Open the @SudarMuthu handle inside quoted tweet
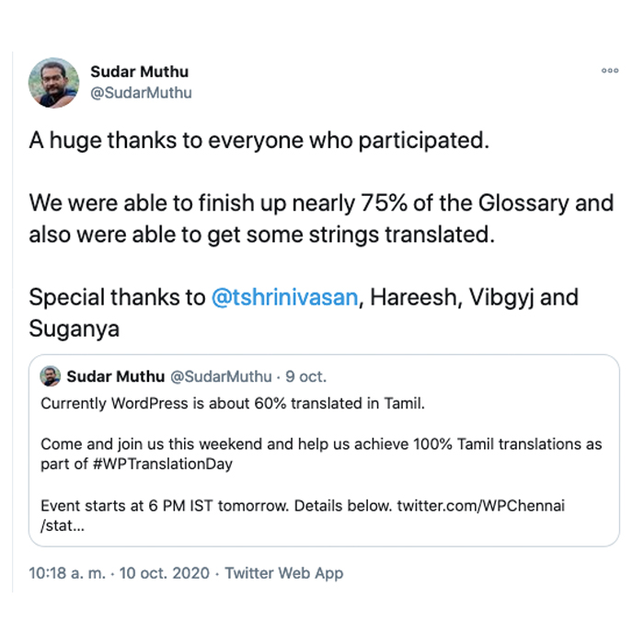This screenshot has width=644, height=644. 221,376
